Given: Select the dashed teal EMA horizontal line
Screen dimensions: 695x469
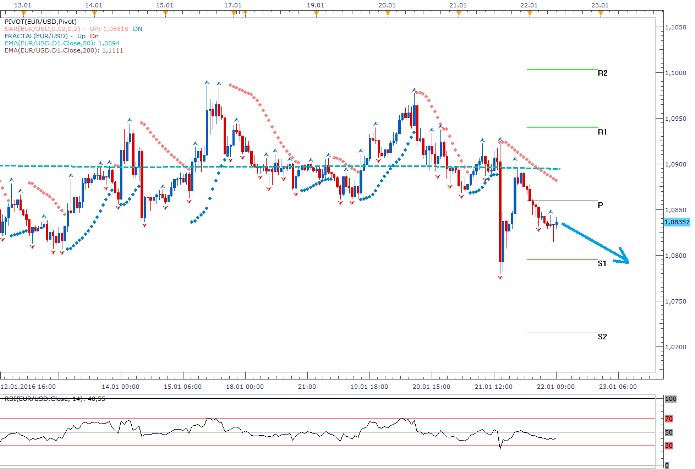Looking at the screenshot, I should pyautogui.click(x=300, y=167).
